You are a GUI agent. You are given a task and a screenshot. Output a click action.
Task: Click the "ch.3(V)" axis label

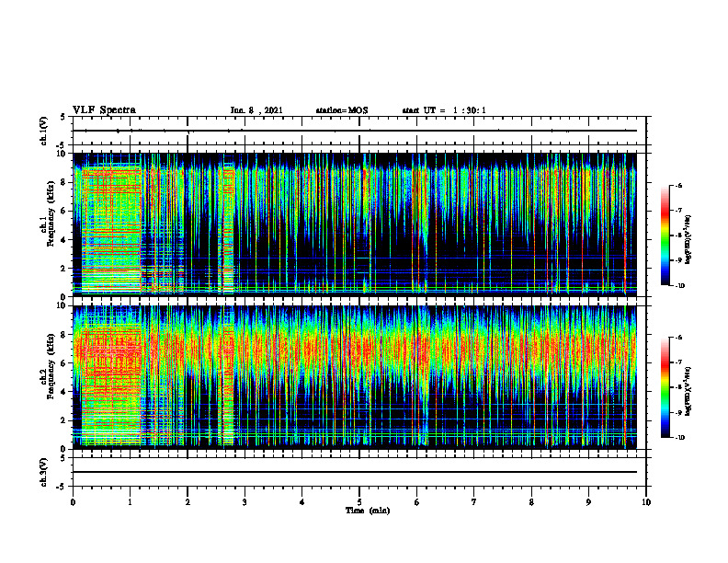(44, 473)
